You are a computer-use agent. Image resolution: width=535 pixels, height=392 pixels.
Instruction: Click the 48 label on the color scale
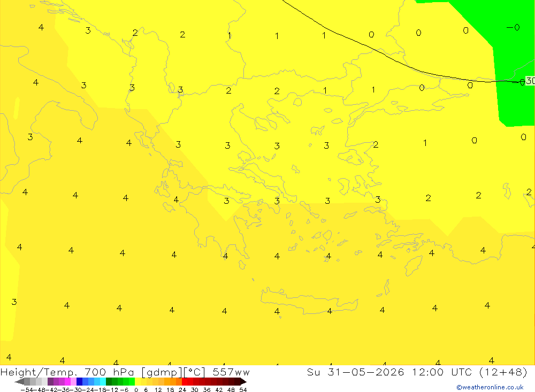tap(231, 390)
